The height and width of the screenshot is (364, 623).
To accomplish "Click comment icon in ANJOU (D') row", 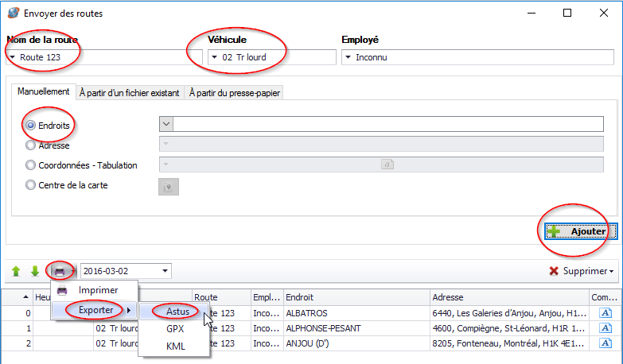I will [x=605, y=343].
